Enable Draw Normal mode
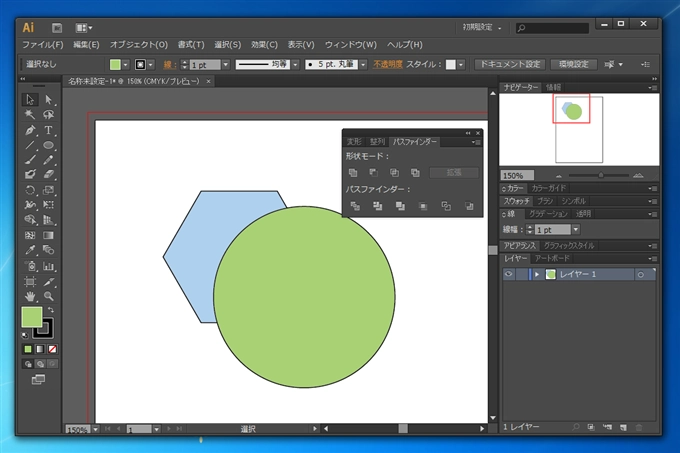 click(28, 364)
